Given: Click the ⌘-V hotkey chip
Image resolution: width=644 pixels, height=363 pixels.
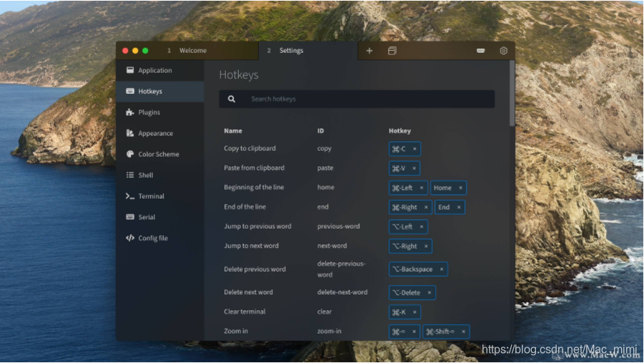Looking at the screenshot, I should coord(404,169).
